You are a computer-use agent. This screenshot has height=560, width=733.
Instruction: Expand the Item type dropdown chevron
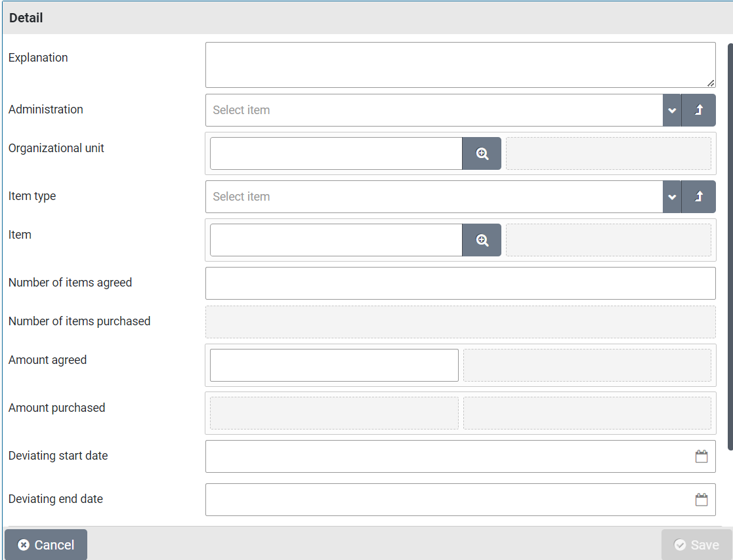(x=672, y=197)
